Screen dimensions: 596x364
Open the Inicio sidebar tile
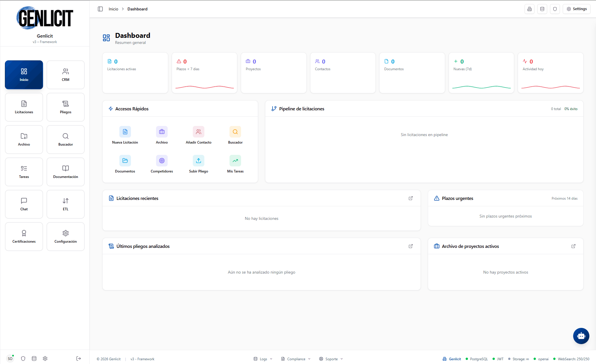(24, 75)
